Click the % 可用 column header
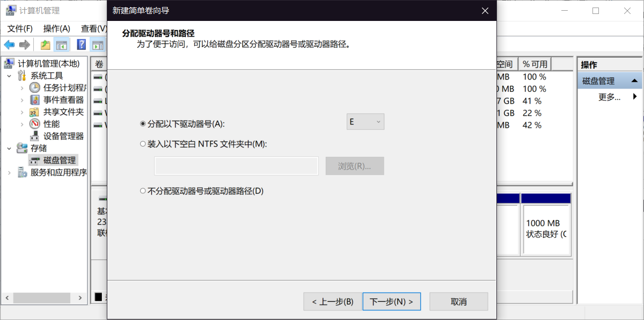 tap(535, 64)
